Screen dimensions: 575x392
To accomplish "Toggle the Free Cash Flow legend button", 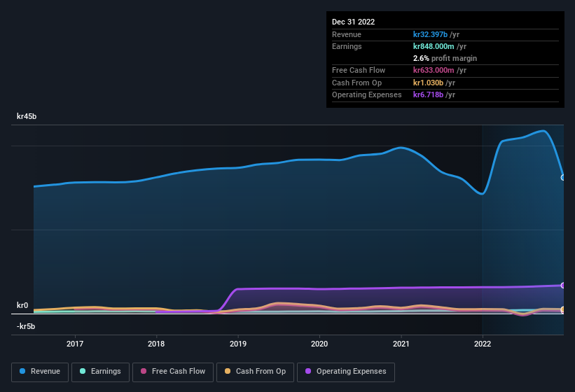I will click(x=173, y=372).
